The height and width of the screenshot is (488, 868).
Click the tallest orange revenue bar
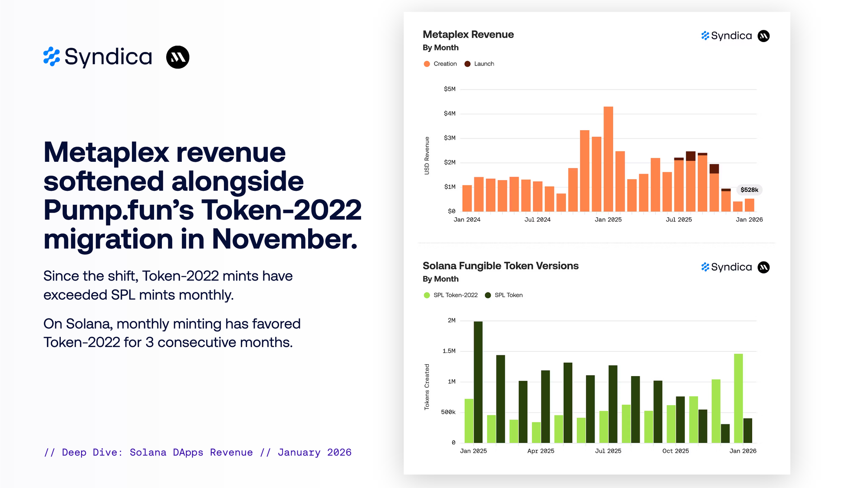(608, 159)
